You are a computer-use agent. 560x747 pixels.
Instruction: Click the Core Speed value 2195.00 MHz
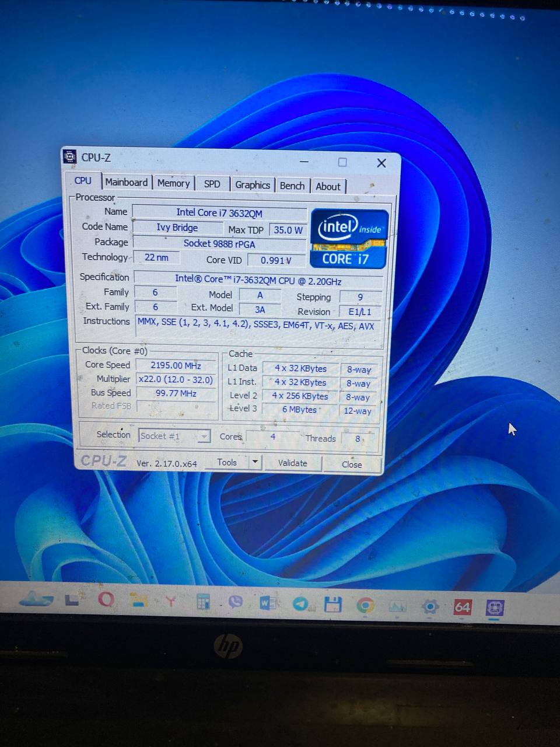click(x=176, y=365)
